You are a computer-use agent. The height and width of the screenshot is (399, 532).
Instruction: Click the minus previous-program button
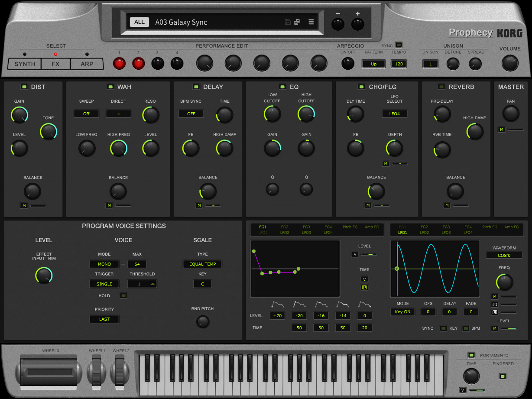click(338, 24)
